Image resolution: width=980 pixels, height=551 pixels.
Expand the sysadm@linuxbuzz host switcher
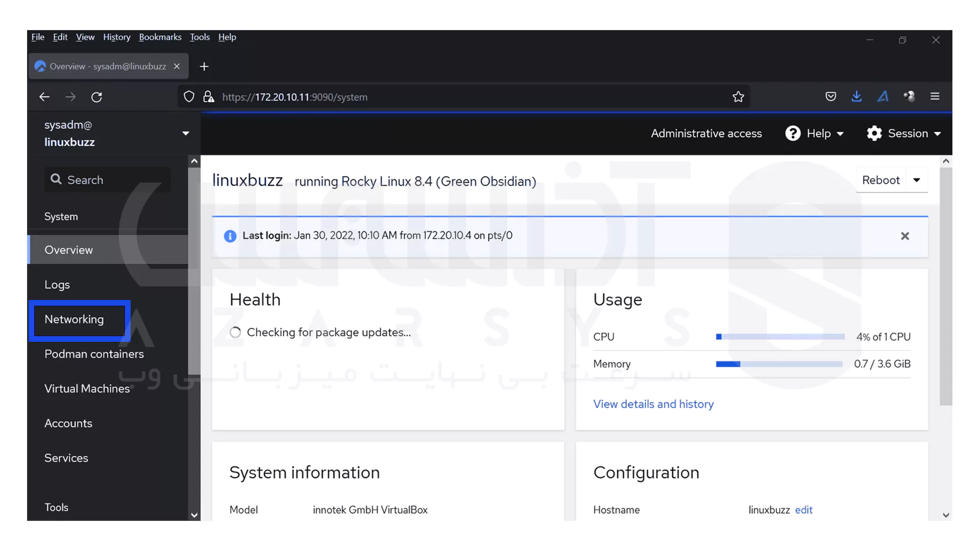[186, 133]
